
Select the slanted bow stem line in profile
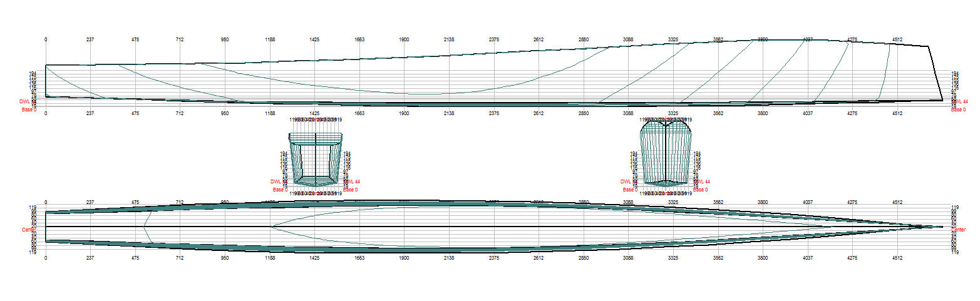point(936,72)
